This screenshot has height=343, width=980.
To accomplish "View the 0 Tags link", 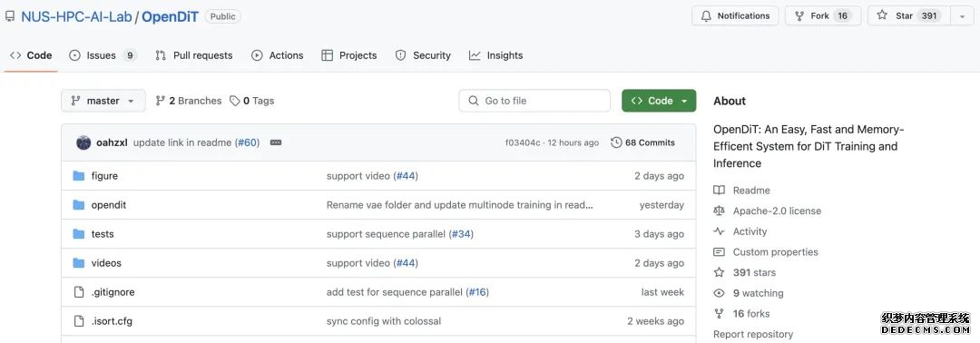I will coord(252,101).
